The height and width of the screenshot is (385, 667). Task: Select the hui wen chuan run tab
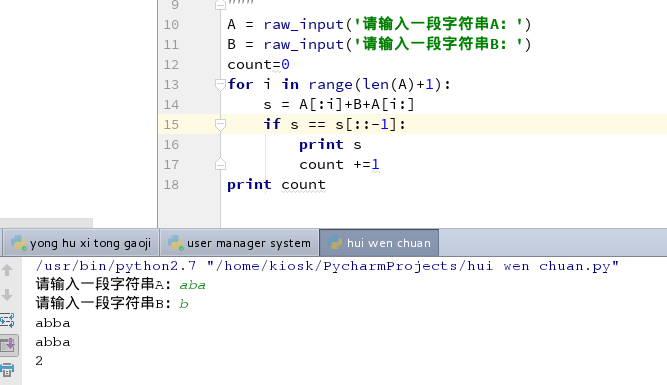379,243
